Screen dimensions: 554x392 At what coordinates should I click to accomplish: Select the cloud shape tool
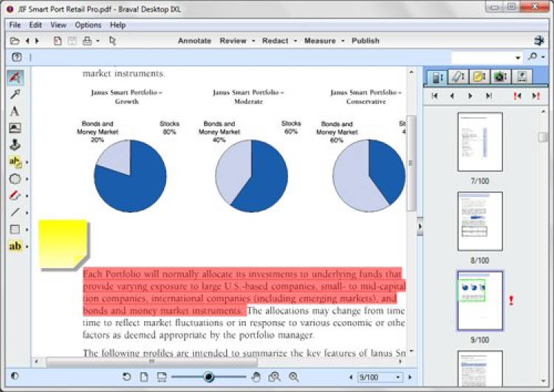(x=15, y=179)
